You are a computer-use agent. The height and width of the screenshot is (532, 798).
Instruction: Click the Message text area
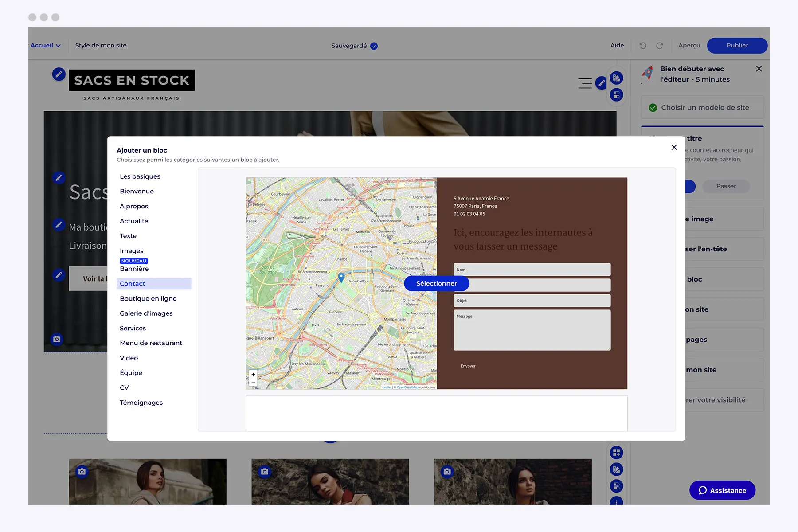pos(532,330)
